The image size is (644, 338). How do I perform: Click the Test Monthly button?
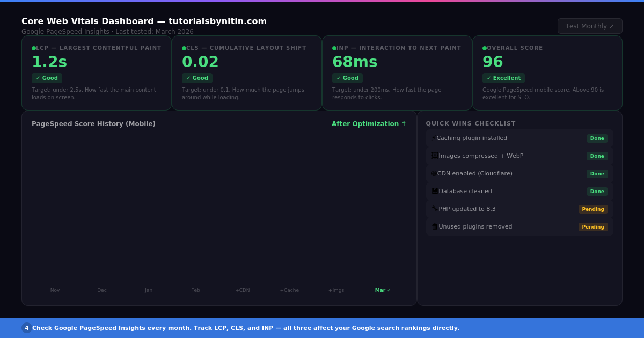click(590, 26)
